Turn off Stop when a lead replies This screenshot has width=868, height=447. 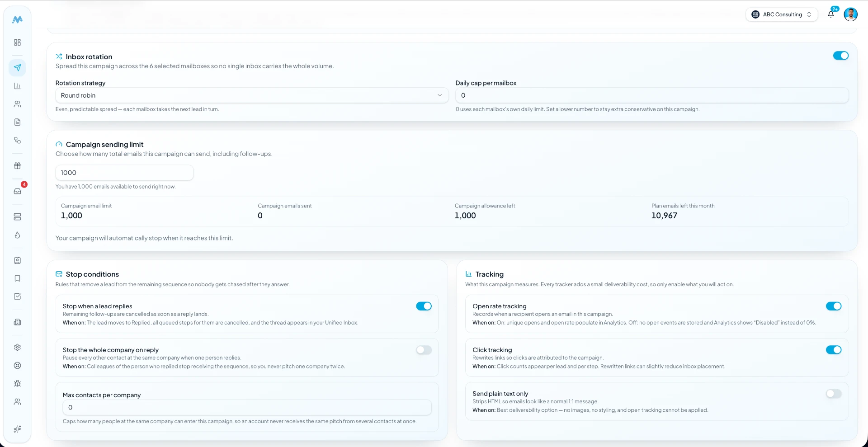click(x=424, y=306)
